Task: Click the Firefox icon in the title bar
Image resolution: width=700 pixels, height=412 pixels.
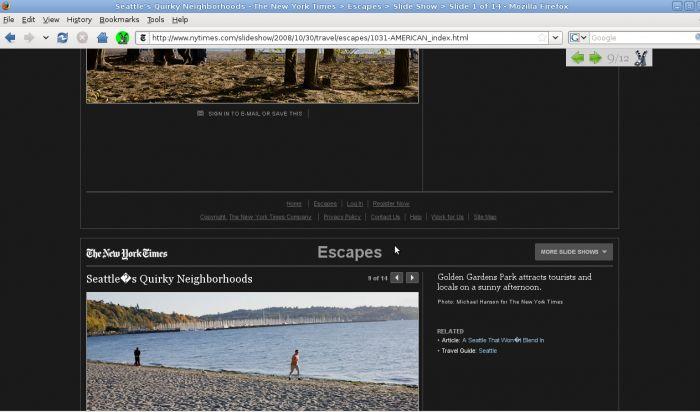Action: click(x=5, y=6)
